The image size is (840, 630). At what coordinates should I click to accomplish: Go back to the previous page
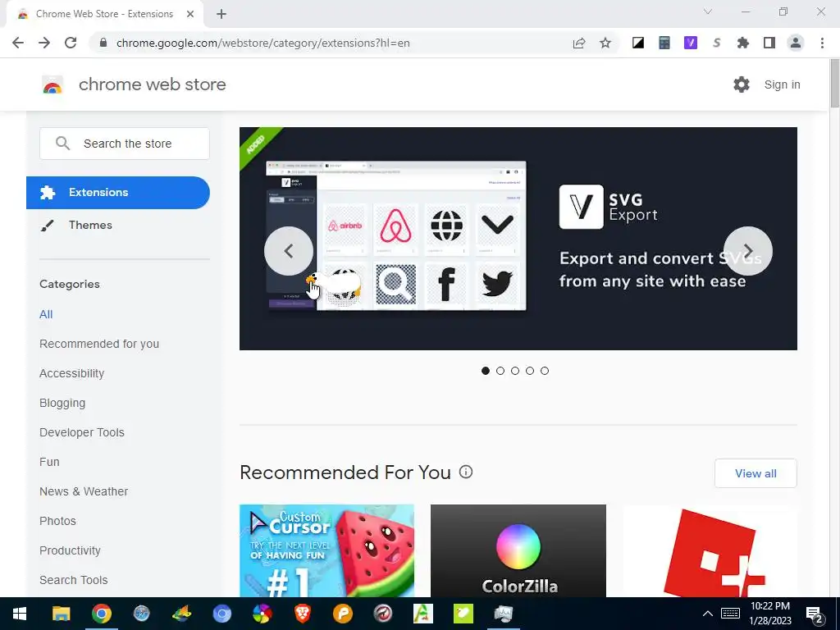pos(18,43)
